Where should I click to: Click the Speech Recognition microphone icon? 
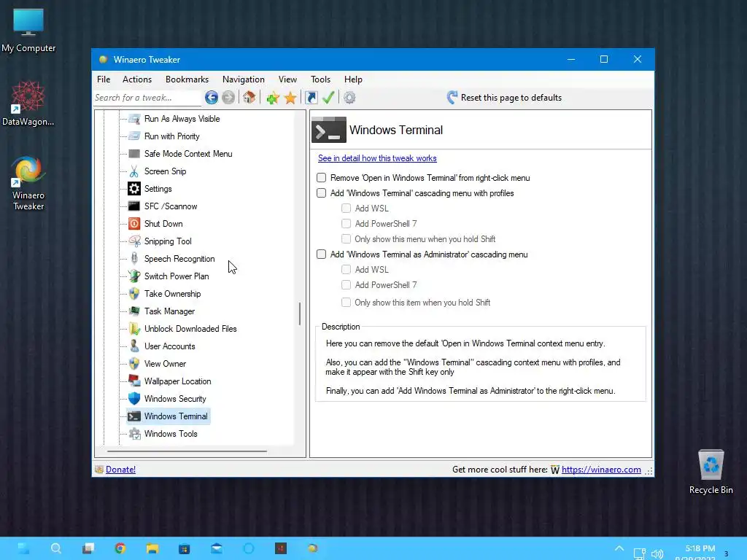134,259
